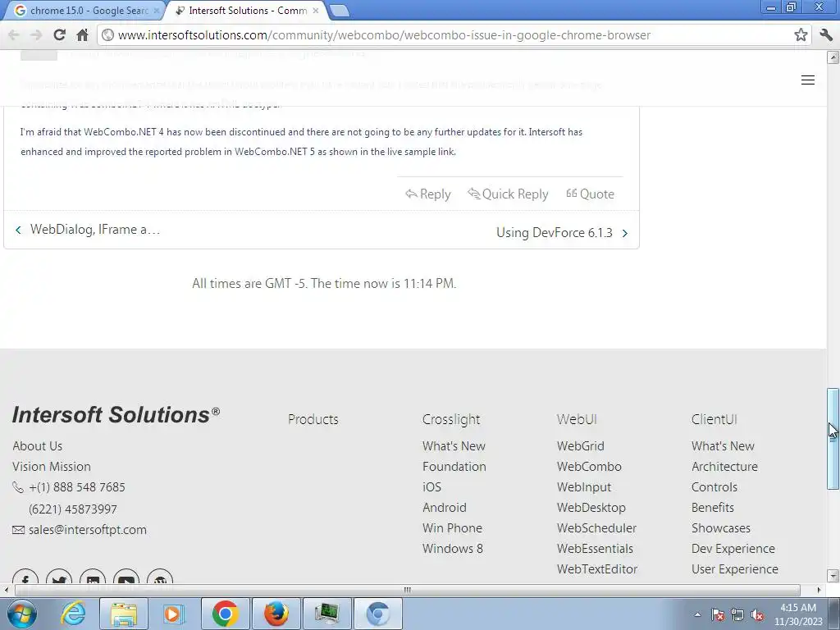Viewport: 840px width, 630px height.
Task: Open the ClientUI footer heading
Action: (x=714, y=419)
